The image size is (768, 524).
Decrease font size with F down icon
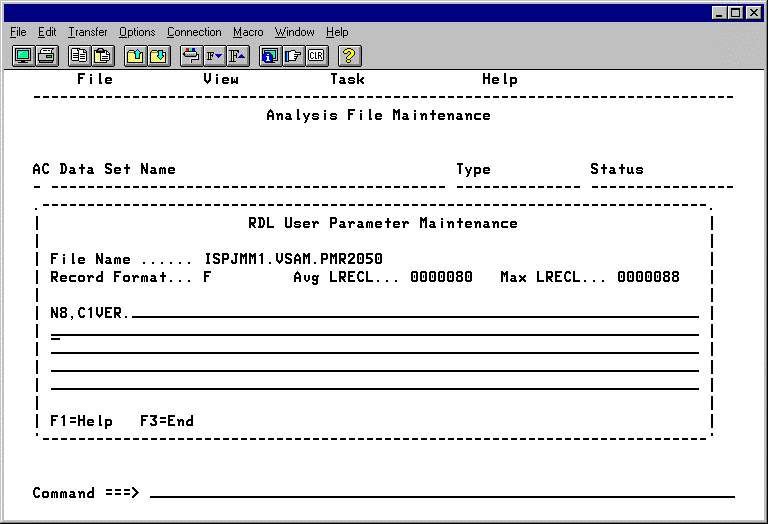[214, 56]
